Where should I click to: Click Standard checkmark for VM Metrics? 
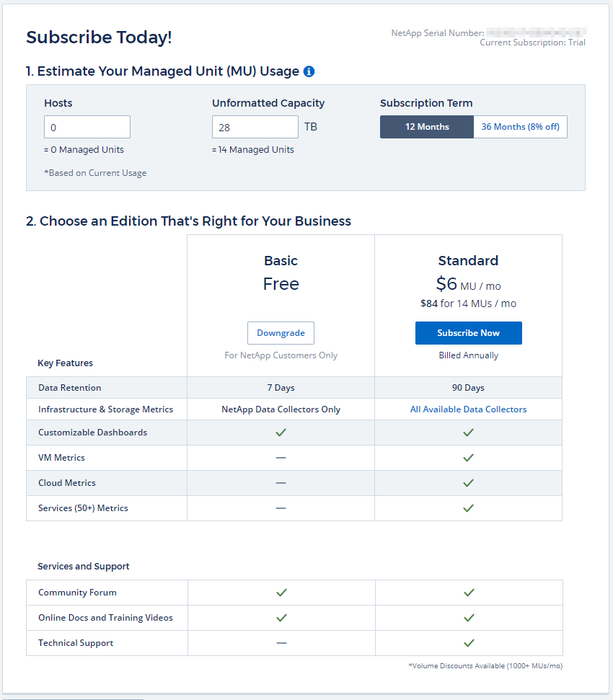(x=468, y=458)
